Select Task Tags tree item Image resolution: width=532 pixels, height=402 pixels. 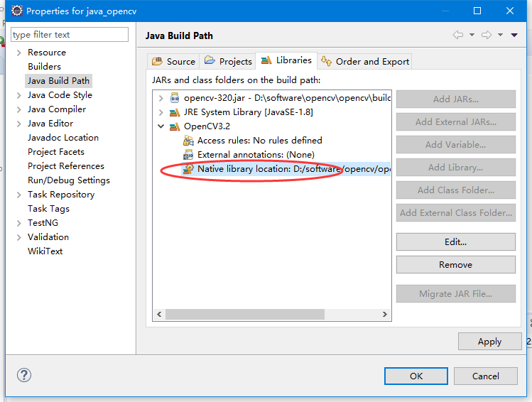[x=48, y=209]
